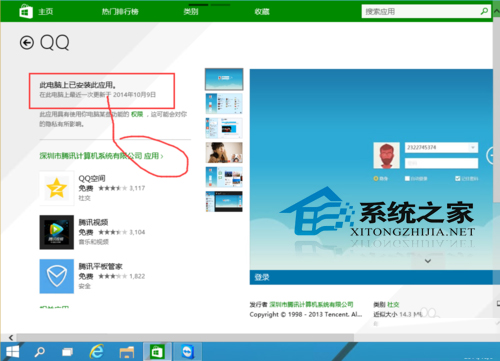The height and width of the screenshot is (361, 500).
Task: Switch to TeamViewer on taskbar
Action: coord(187,351)
